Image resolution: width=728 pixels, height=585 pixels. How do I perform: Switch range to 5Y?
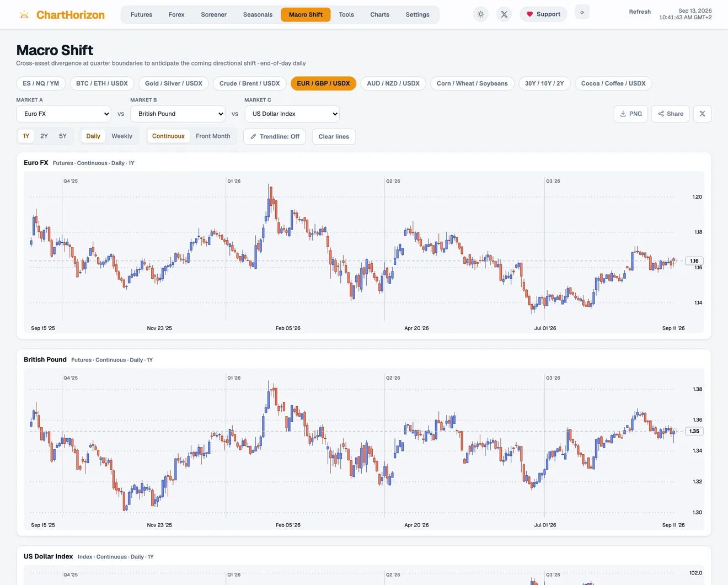click(63, 136)
